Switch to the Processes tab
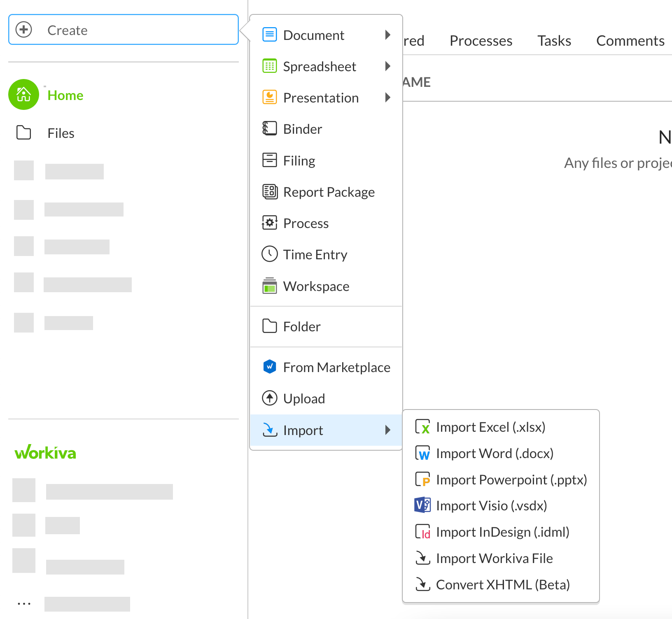Screen dimensions: 672x619 (x=481, y=40)
